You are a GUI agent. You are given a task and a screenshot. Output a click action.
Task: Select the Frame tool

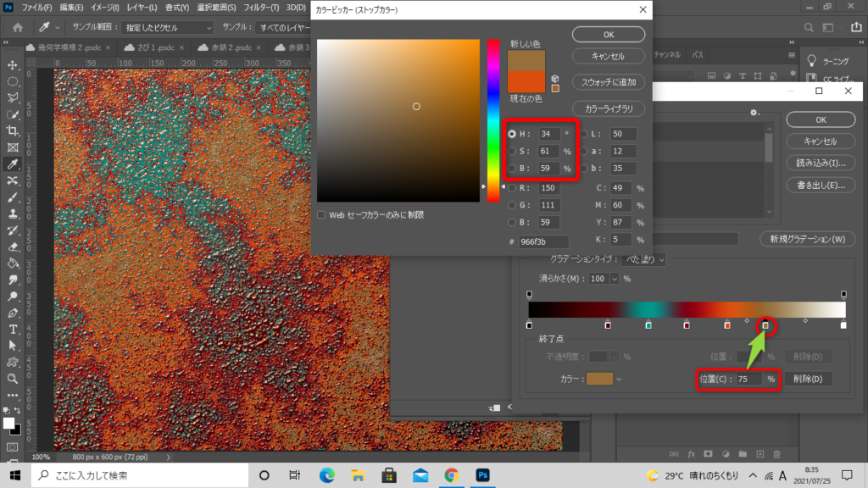tap(13, 147)
